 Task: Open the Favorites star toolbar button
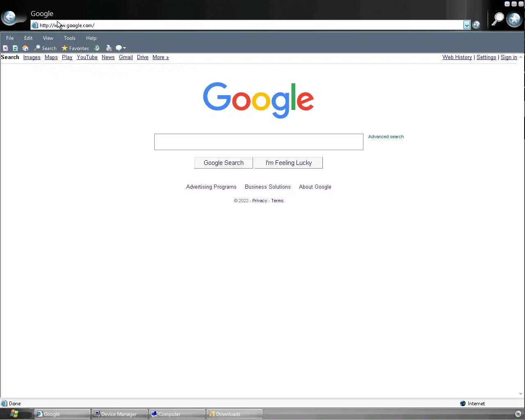click(x=75, y=48)
